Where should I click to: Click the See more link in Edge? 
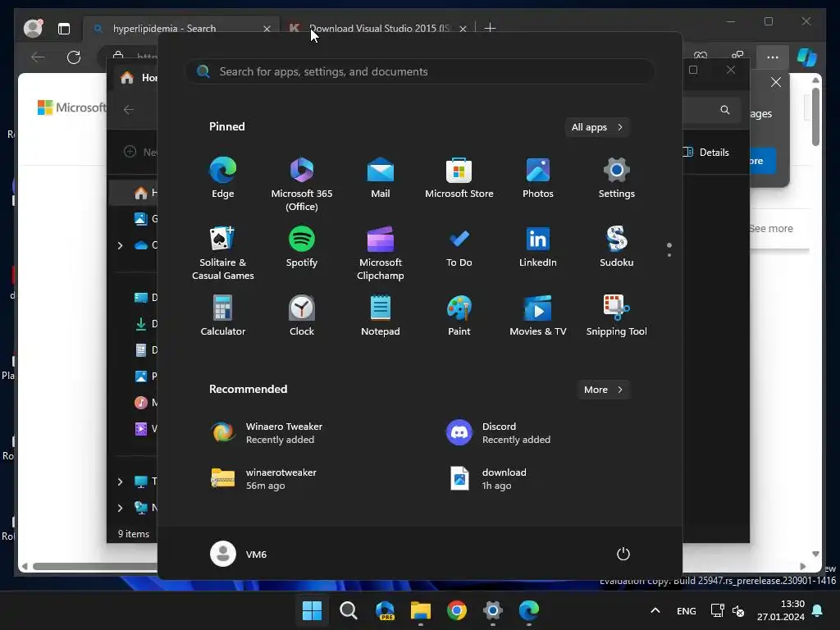(x=771, y=229)
